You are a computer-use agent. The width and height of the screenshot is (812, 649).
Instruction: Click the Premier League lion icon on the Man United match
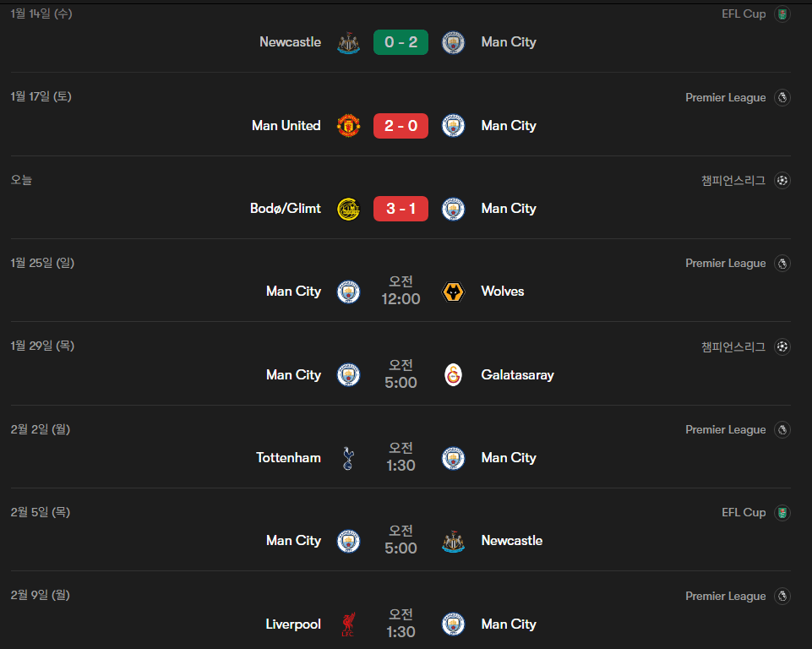(x=783, y=98)
